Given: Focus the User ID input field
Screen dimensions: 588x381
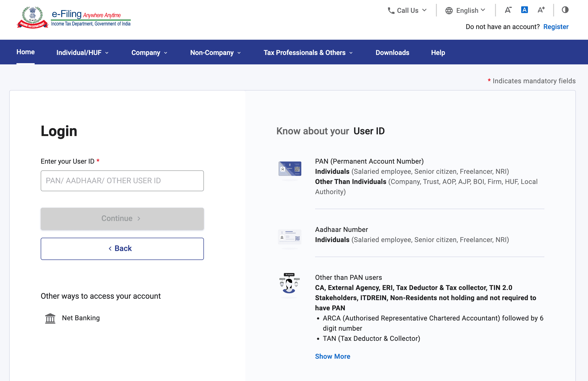Looking at the screenshot, I should click(x=122, y=181).
